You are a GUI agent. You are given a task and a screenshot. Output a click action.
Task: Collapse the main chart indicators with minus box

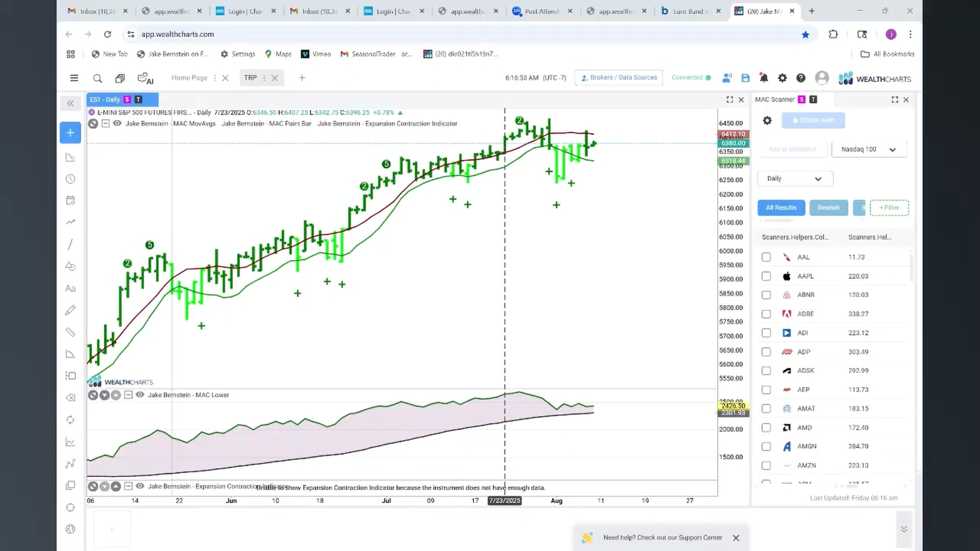click(105, 123)
